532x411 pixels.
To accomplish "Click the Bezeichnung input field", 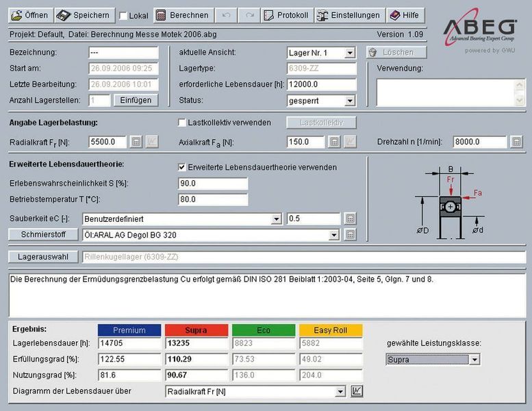I will tap(123, 53).
